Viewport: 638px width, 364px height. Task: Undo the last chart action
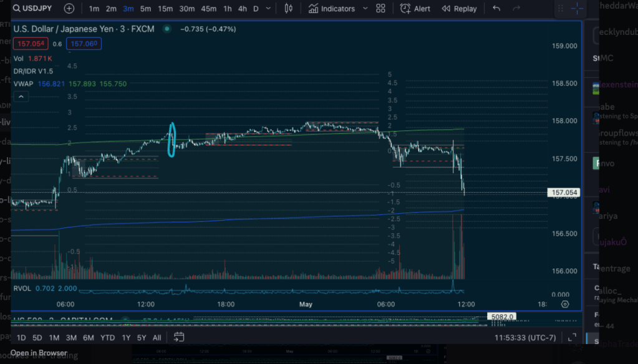[x=496, y=9]
